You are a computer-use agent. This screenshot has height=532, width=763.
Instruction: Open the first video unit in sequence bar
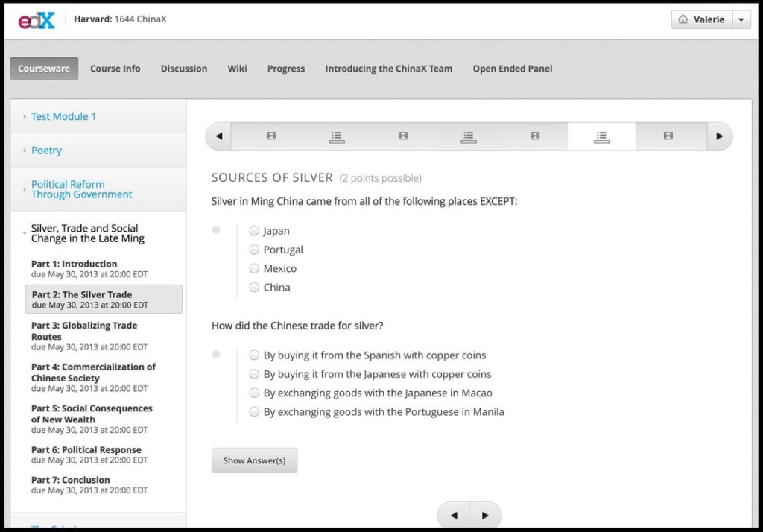click(x=270, y=136)
